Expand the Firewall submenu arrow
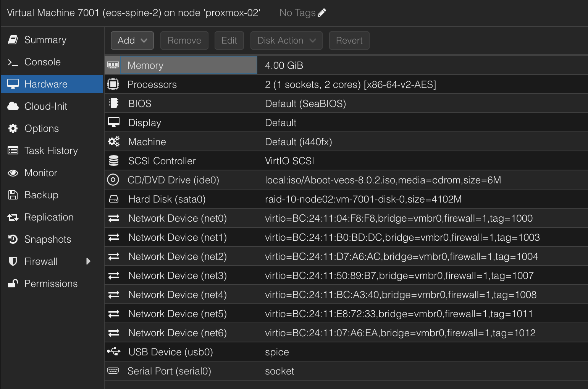This screenshot has height=389, width=588. (x=89, y=261)
